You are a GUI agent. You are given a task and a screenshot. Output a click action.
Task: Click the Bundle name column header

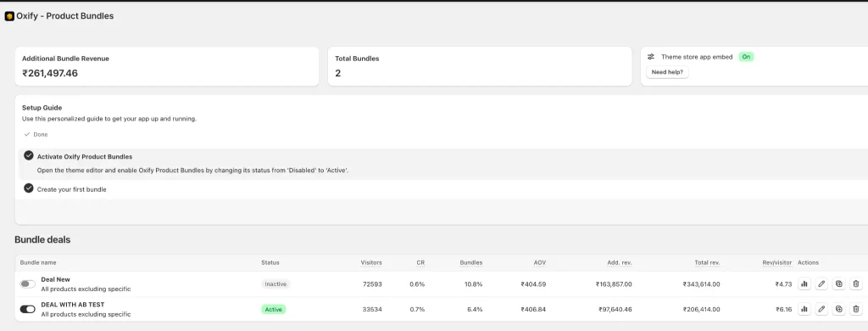coord(38,262)
